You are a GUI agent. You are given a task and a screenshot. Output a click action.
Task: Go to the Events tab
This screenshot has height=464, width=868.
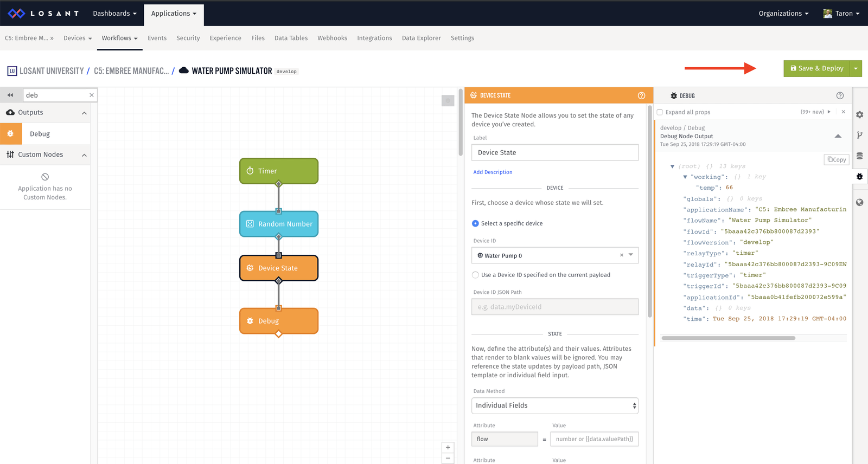[157, 38]
